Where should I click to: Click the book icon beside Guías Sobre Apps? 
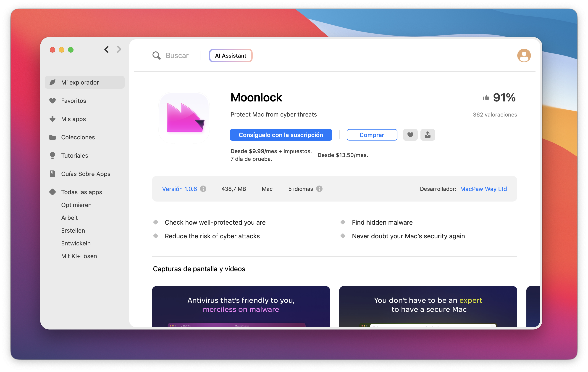[52, 174]
